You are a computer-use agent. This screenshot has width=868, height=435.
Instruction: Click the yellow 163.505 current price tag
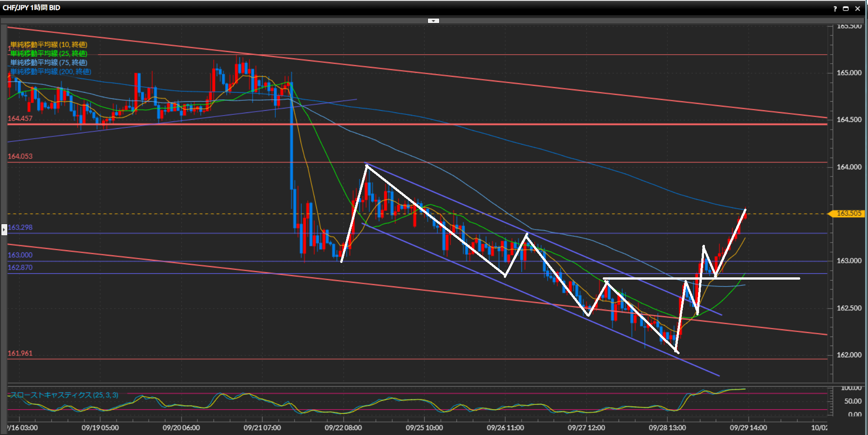(848, 214)
